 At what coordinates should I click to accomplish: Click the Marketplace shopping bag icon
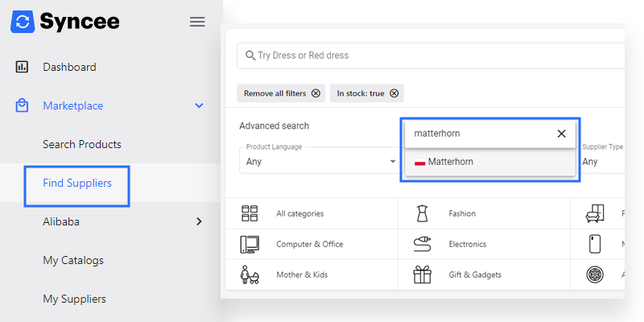tap(22, 105)
